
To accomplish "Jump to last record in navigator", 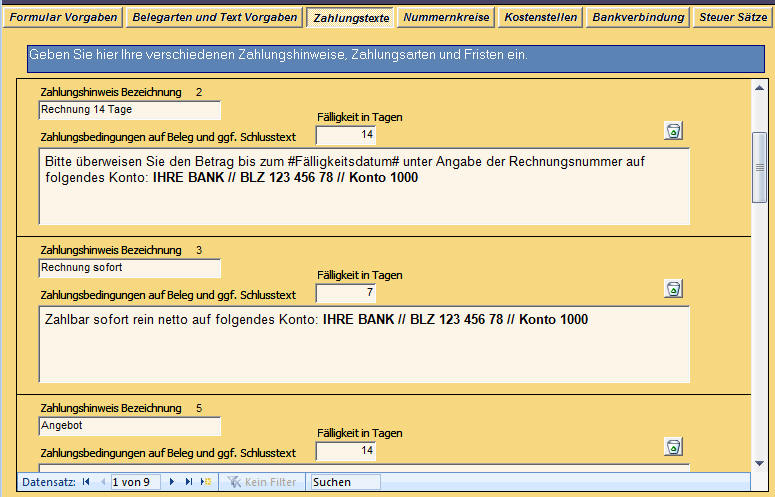I will [x=189, y=482].
